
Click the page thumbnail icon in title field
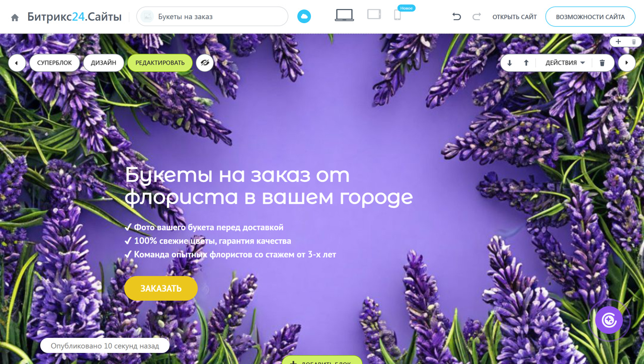tap(147, 17)
